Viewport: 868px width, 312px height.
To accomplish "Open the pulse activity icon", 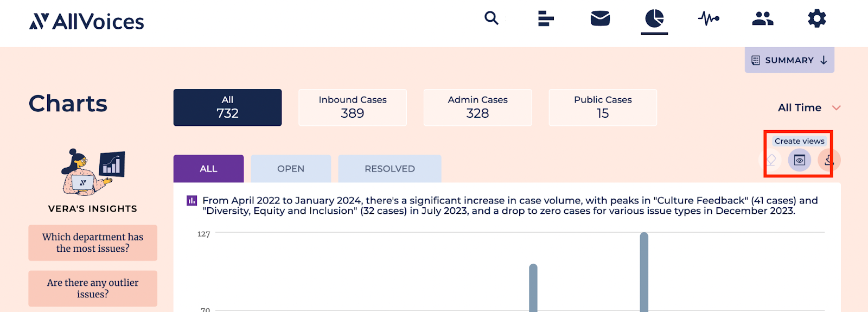I will coord(709,18).
